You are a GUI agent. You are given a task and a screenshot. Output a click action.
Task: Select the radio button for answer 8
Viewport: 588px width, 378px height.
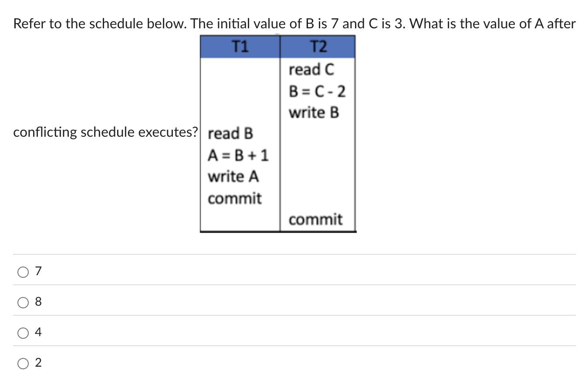tap(23, 302)
